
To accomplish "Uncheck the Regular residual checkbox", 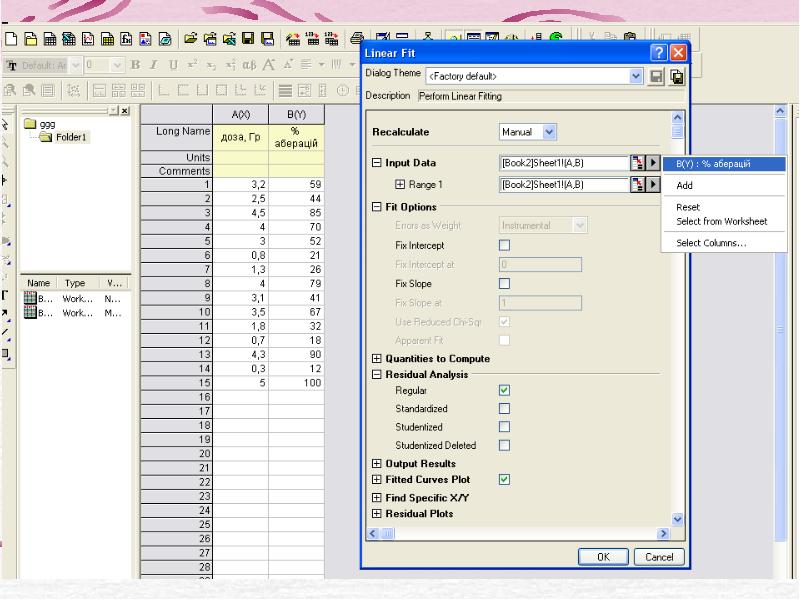I will pos(504,390).
